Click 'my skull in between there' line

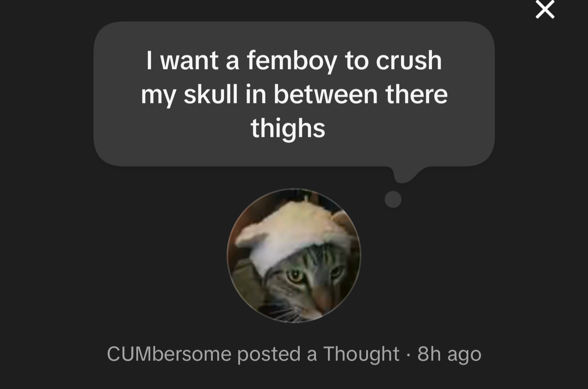coord(294,94)
